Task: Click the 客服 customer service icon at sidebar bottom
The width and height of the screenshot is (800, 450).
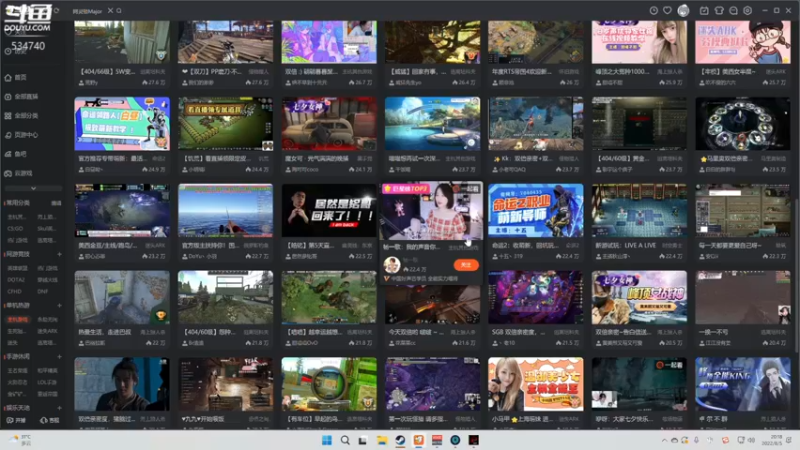Action: (43, 420)
